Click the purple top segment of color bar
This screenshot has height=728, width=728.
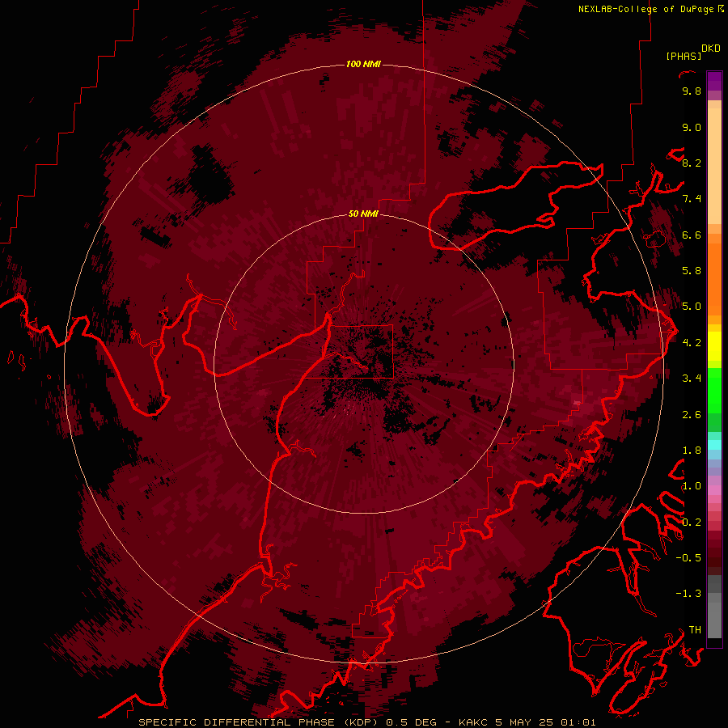[714, 81]
